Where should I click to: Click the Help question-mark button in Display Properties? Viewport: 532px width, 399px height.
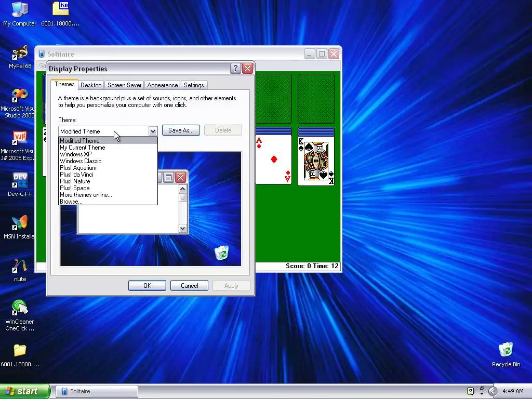click(x=235, y=69)
